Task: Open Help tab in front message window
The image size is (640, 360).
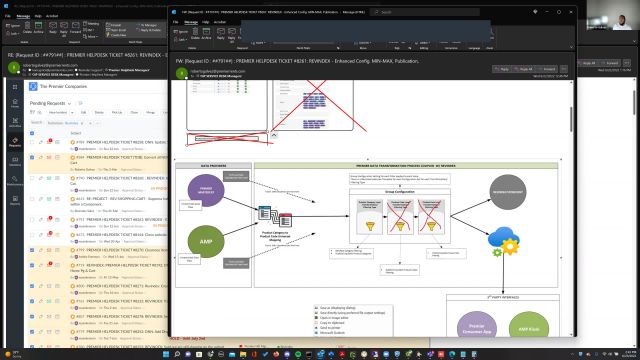Action: (205, 22)
